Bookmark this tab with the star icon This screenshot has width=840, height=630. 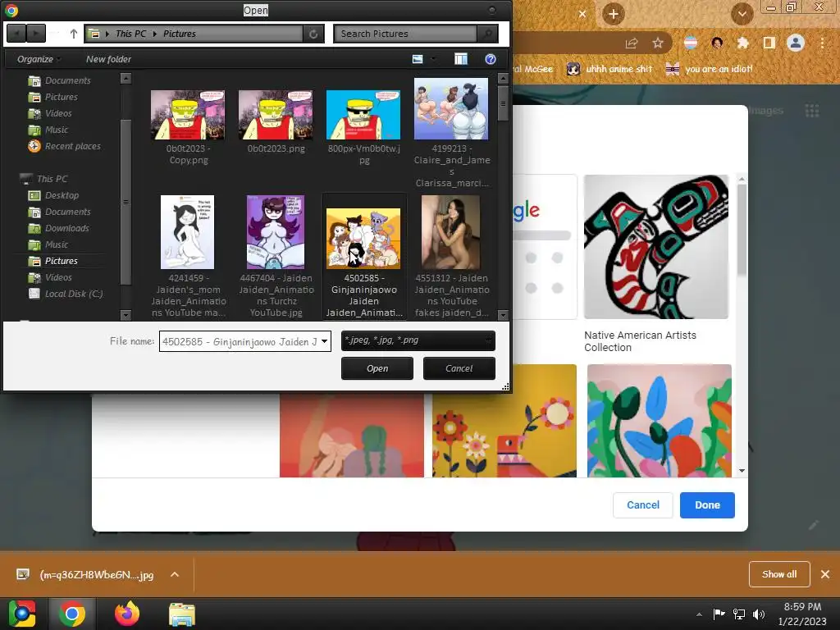pos(658,43)
